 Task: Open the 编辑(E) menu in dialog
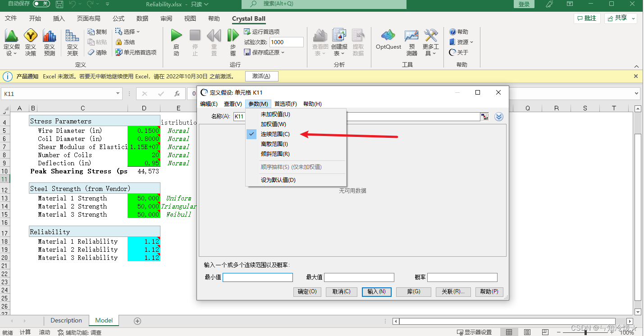pyautogui.click(x=209, y=104)
